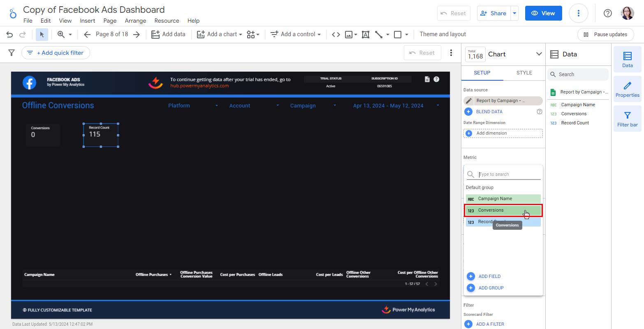Switch to the STYLE tab
The image size is (644, 329).
(524, 73)
